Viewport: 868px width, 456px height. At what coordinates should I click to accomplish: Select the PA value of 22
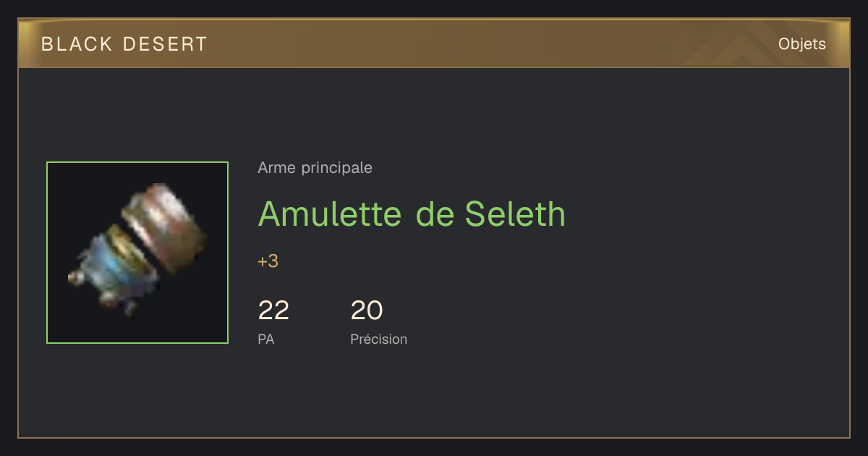273,311
